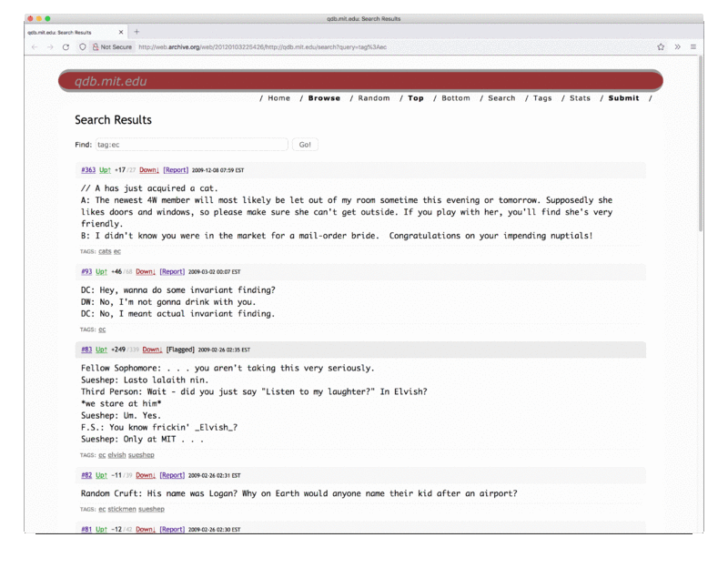Expand the toolbar overflow chevron menu
The width and height of the screenshot is (728, 568).
[x=677, y=46]
